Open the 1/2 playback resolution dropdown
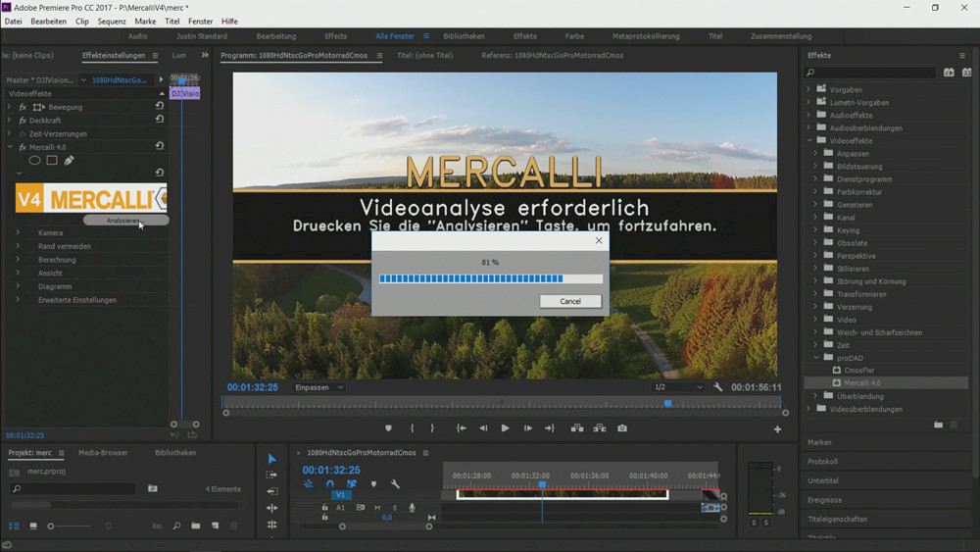Screen dimensions: 980x552 click(678, 387)
